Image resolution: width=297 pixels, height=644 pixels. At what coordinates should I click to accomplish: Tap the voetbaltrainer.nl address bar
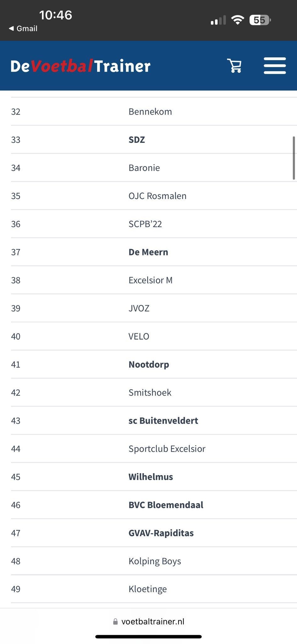coord(148,622)
